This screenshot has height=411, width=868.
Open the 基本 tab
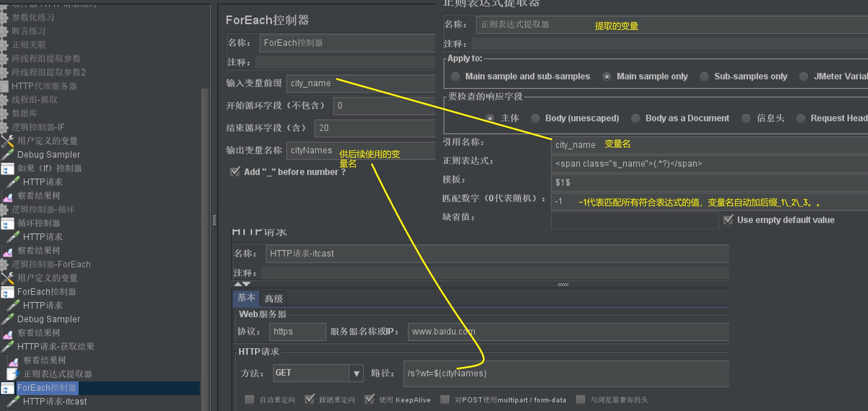pos(246,298)
